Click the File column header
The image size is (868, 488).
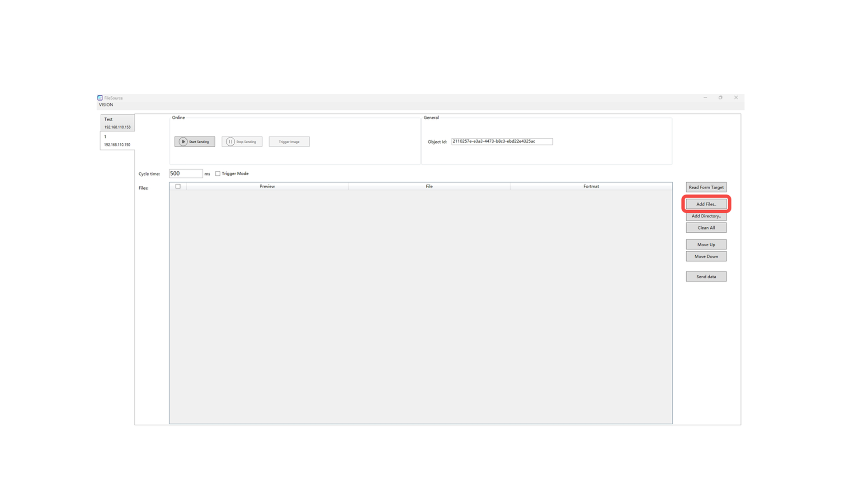click(x=429, y=186)
